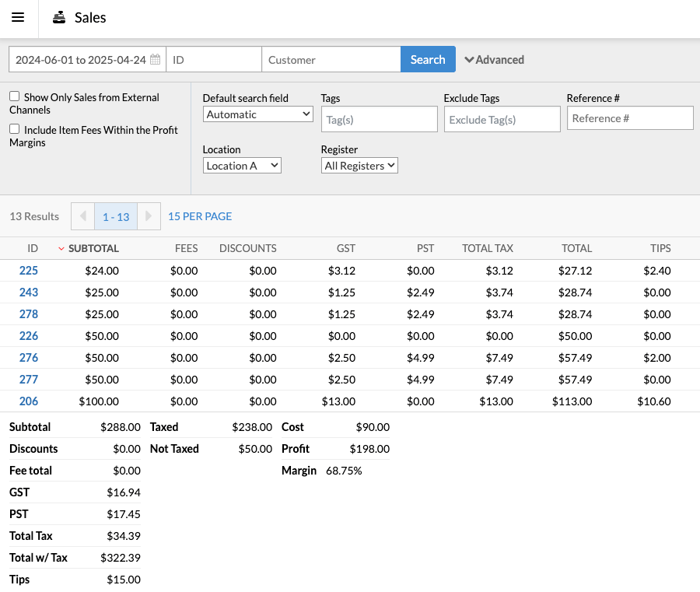The width and height of the screenshot is (700, 592).
Task: Click the sort arrow beside SUBTOTAL
Action: (61, 249)
